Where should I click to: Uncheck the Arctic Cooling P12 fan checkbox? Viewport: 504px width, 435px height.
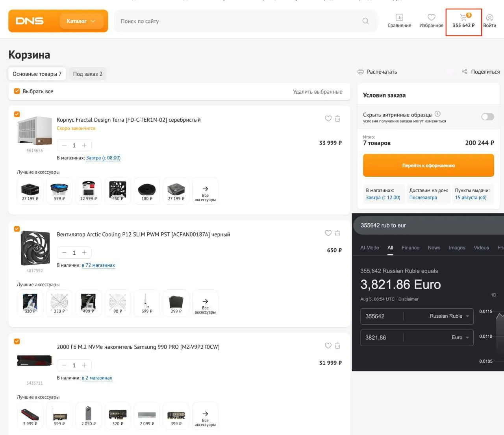[x=17, y=229]
